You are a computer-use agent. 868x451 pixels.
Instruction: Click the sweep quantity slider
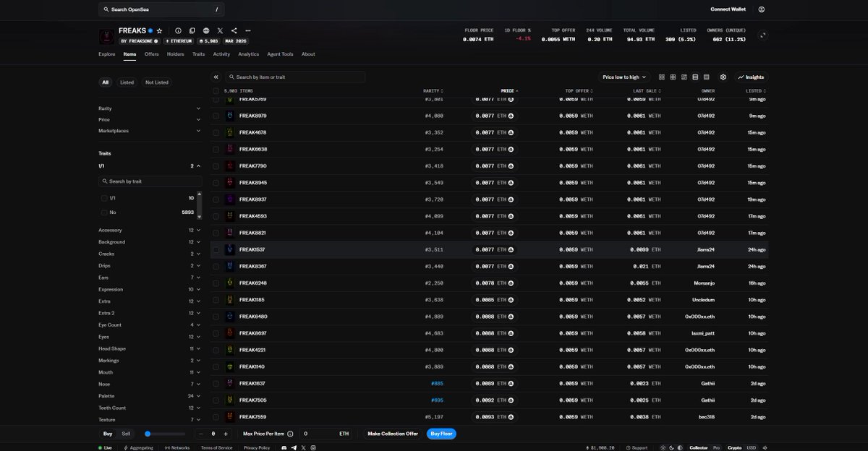(166, 434)
